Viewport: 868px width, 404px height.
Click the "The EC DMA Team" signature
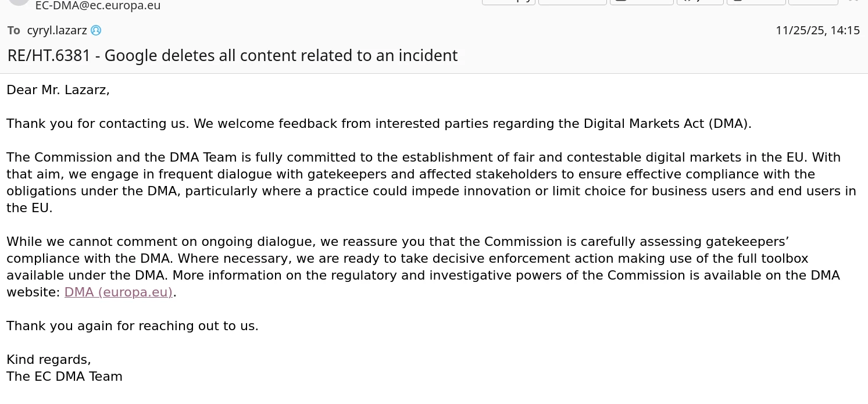pos(65,377)
